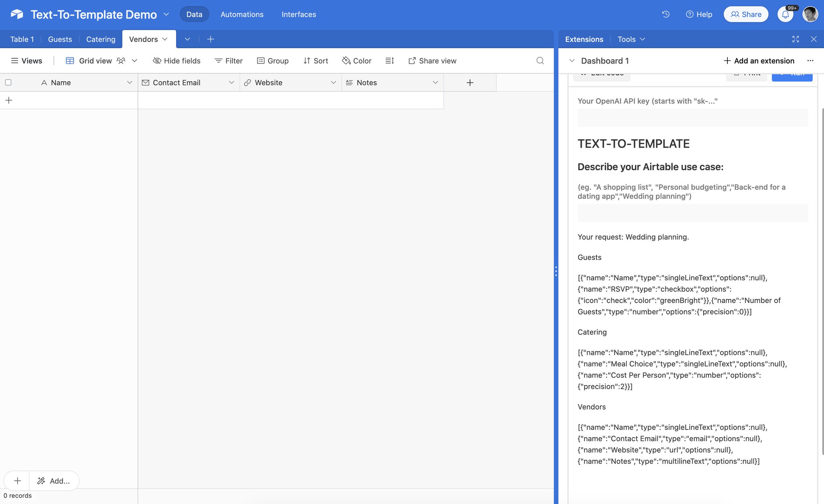This screenshot has width=824, height=504.
Task: Expand Dashboard 1 to fullscreen
Action: click(x=795, y=39)
